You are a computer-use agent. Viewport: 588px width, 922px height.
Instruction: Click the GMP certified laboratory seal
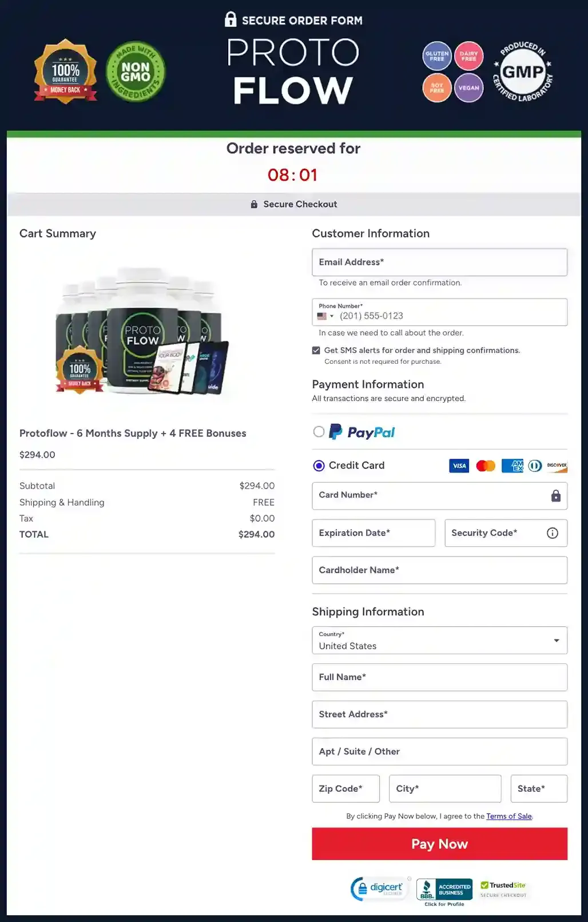[522, 71]
